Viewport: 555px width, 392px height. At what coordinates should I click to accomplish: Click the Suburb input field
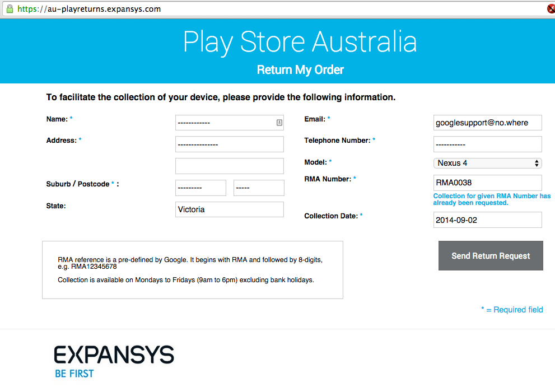coord(200,188)
